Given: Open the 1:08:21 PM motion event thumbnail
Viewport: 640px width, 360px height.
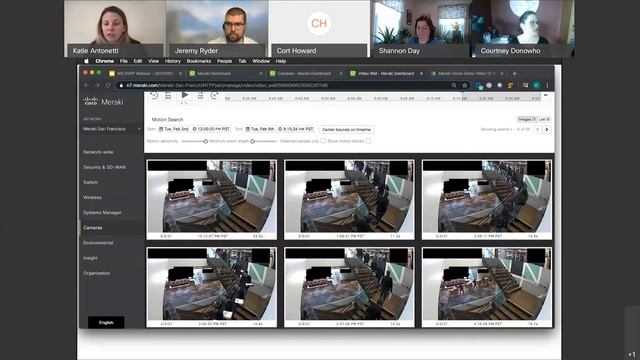Looking at the screenshot, I should [349, 199].
